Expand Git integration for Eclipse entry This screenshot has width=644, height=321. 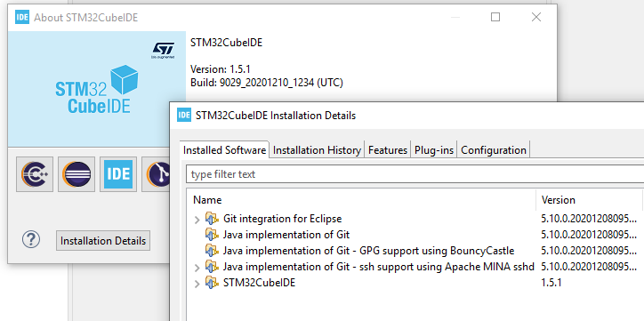tap(197, 220)
